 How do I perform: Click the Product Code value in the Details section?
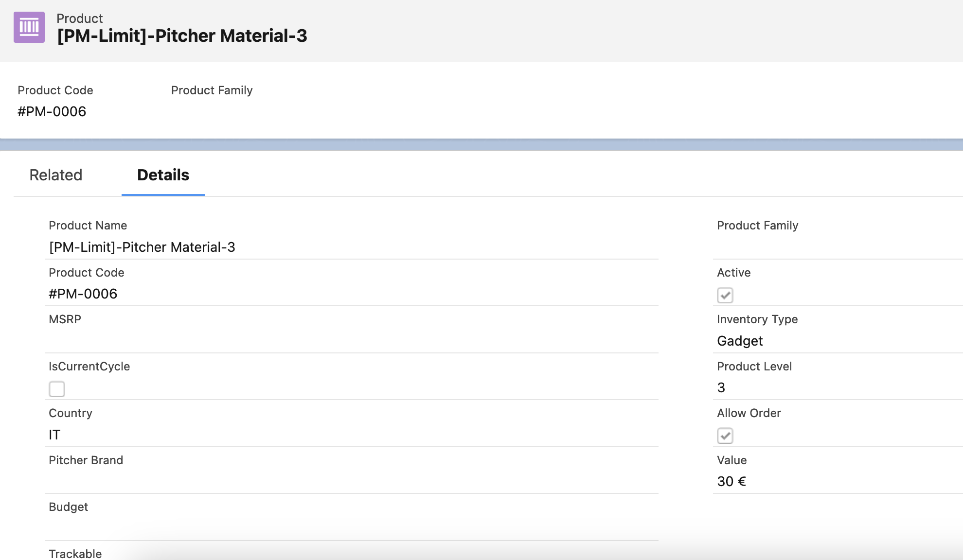pos(83,294)
